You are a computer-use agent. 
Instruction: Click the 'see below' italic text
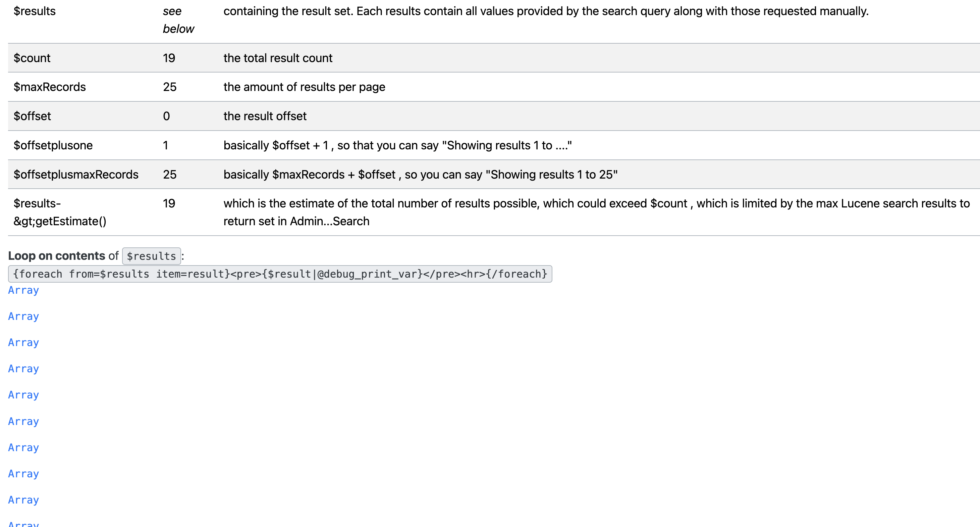coord(178,20)
